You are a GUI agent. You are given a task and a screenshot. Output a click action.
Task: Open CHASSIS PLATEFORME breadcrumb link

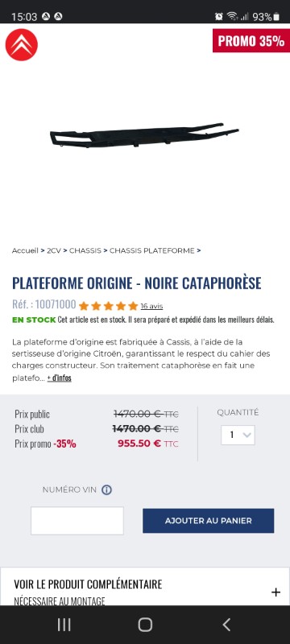click(152, 250)
